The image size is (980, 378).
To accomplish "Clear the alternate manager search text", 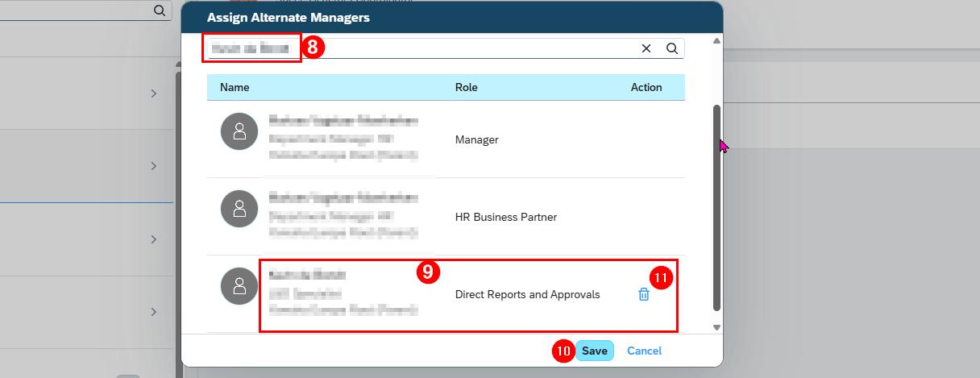I will (x=646, y=48).
